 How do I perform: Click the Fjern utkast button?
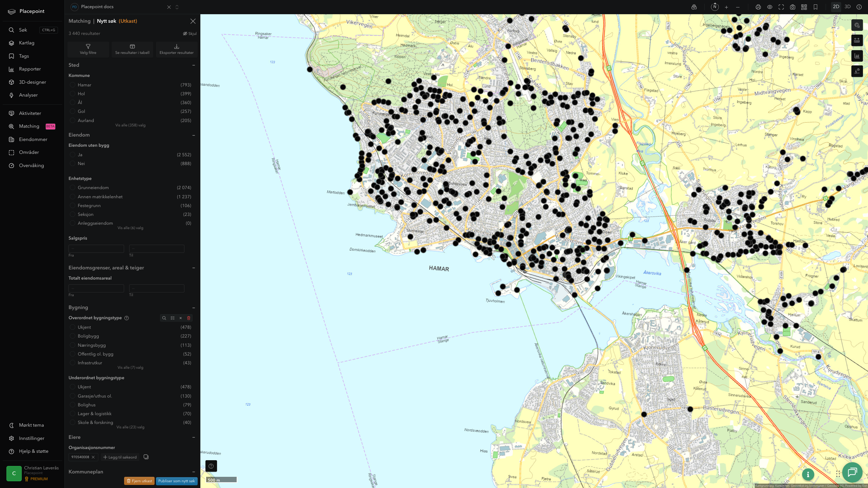pos(139,481)
